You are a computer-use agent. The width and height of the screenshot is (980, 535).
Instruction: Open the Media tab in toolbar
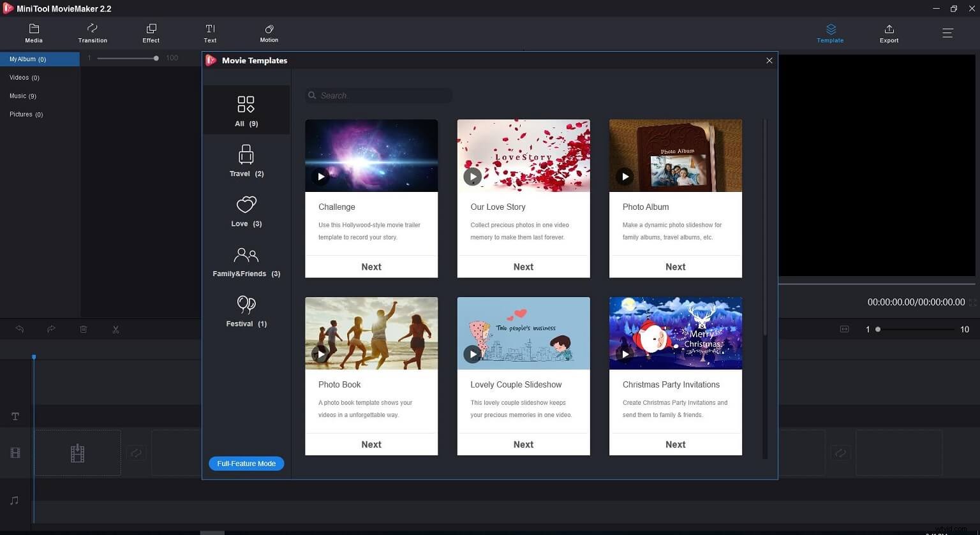[34, 33]
